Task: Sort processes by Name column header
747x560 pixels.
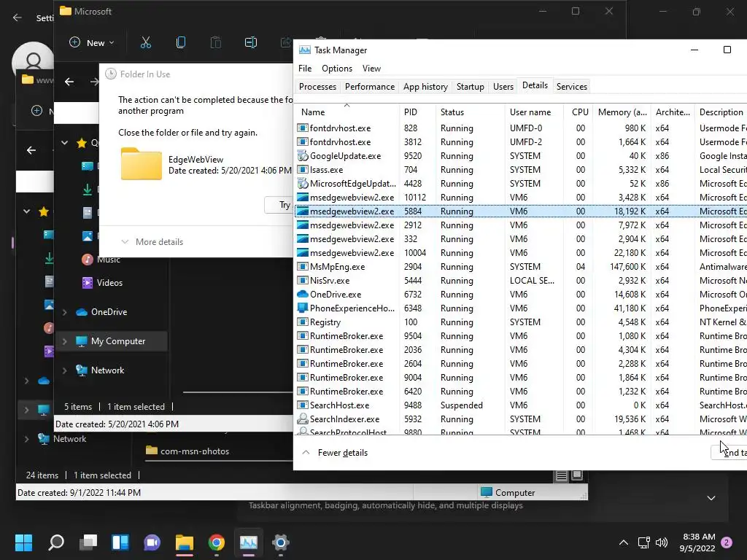Action: pos(347,112)
